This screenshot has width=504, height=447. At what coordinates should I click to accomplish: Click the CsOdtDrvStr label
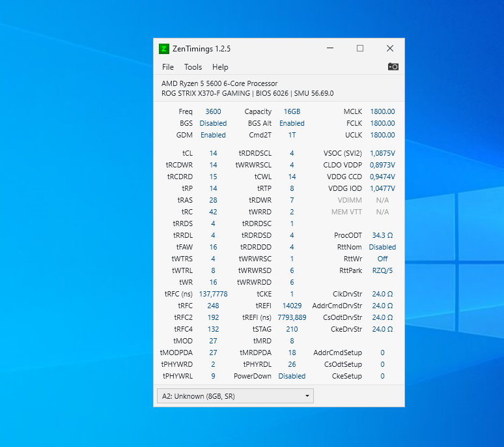point(343,317)
